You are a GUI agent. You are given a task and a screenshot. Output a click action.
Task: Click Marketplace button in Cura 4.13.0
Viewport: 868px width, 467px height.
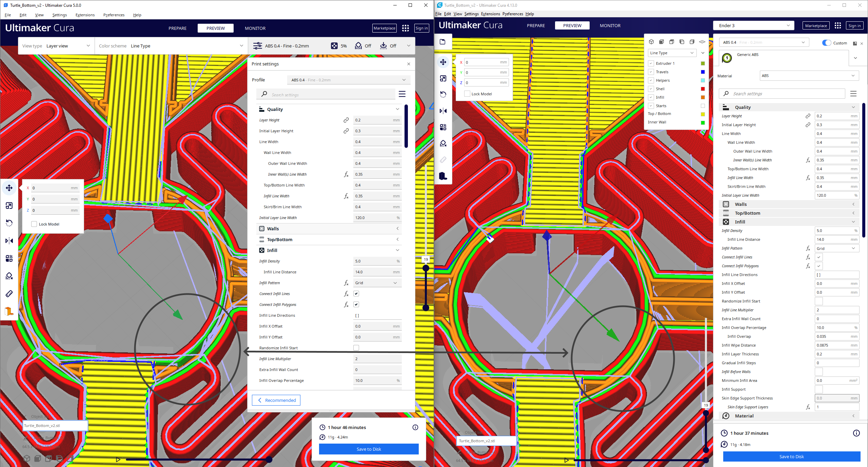click(x=816, y=25)
